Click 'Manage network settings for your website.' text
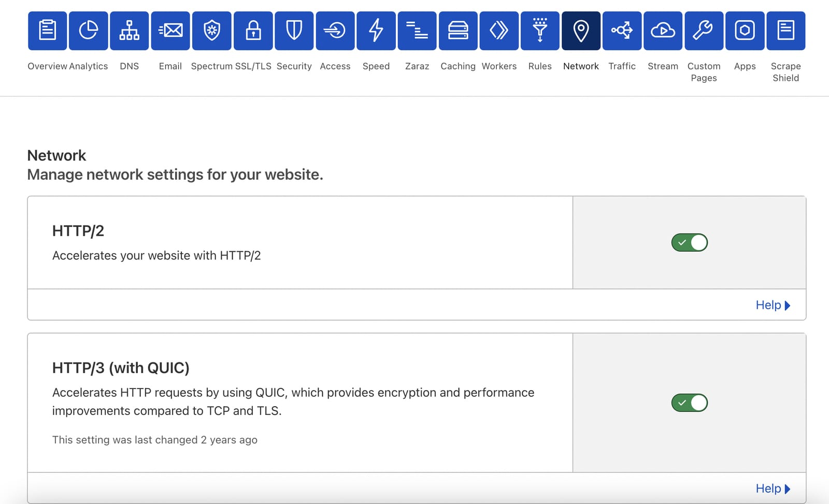This screenshot has width=829, height=504. 175,175
